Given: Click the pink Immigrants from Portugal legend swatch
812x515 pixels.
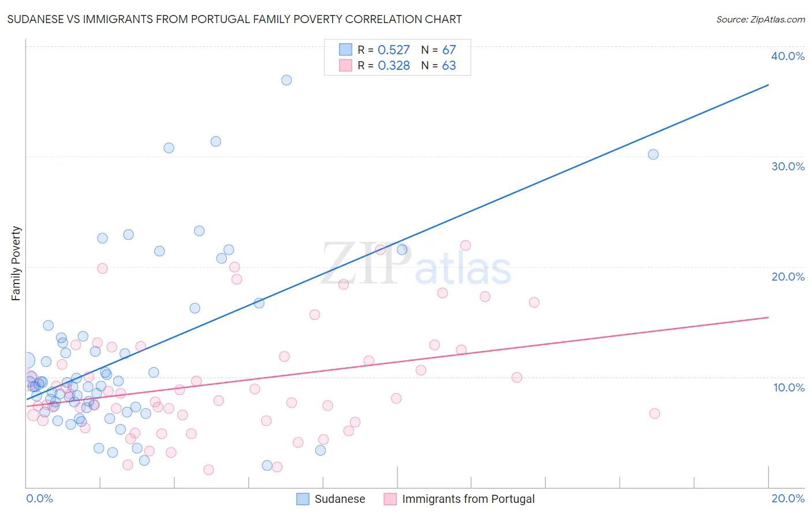Looking at the screenshot, I should pyautogui.click(x=390, y=499).
